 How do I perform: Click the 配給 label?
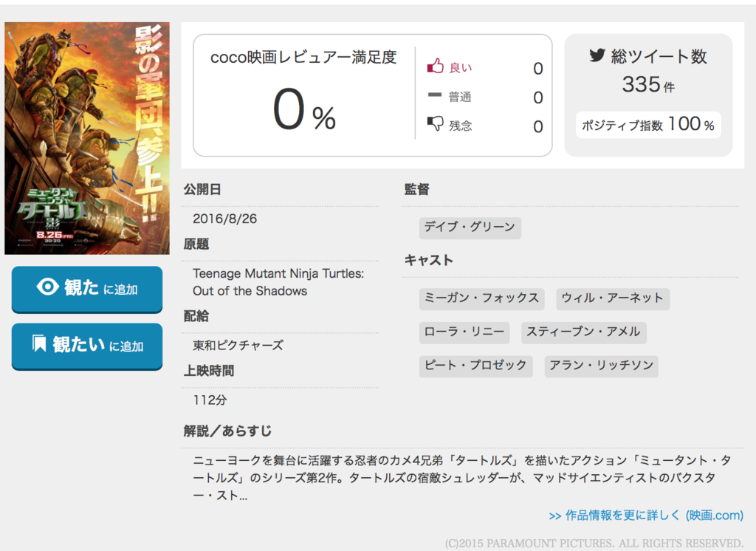(x=196, y=316)
